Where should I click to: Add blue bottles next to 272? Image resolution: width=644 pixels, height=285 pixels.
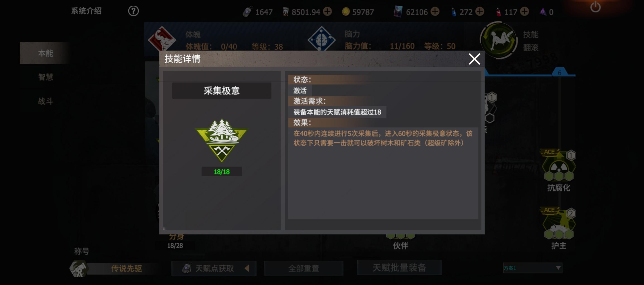480,12
